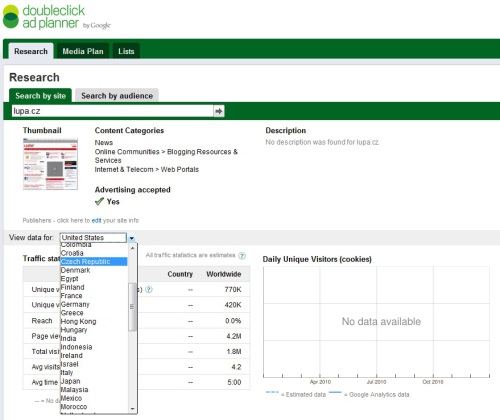500x420 pixels.
Task: Select the Search by site tab
Action: (x=40, y=96)
